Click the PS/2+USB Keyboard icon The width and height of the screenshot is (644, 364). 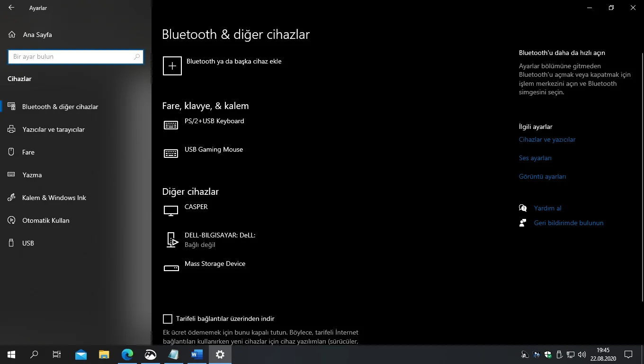coord(171,125)
